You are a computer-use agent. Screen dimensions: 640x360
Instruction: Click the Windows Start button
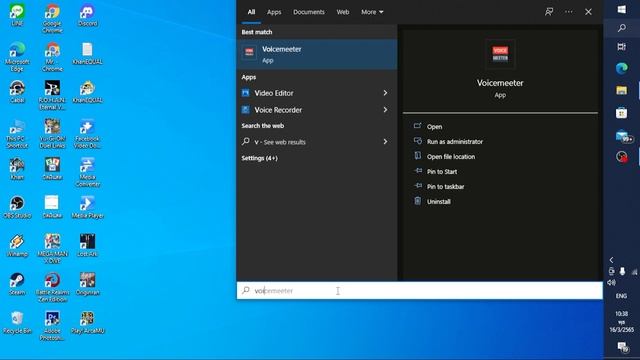(622, 9)
